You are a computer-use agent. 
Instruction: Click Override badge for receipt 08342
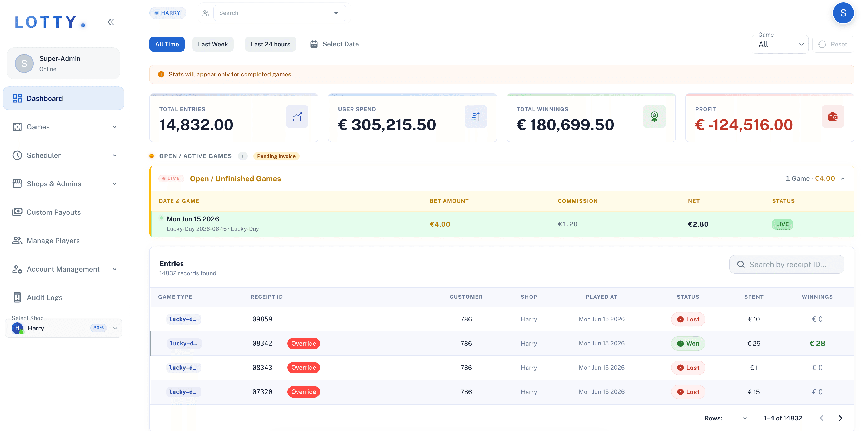click(x=303, y=343)
